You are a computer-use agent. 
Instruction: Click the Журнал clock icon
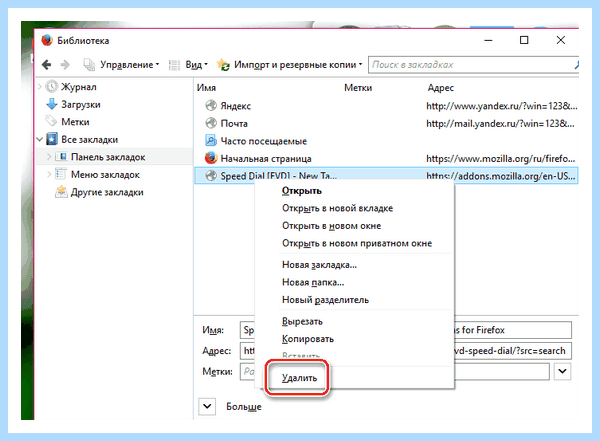(x=52, y=87)
